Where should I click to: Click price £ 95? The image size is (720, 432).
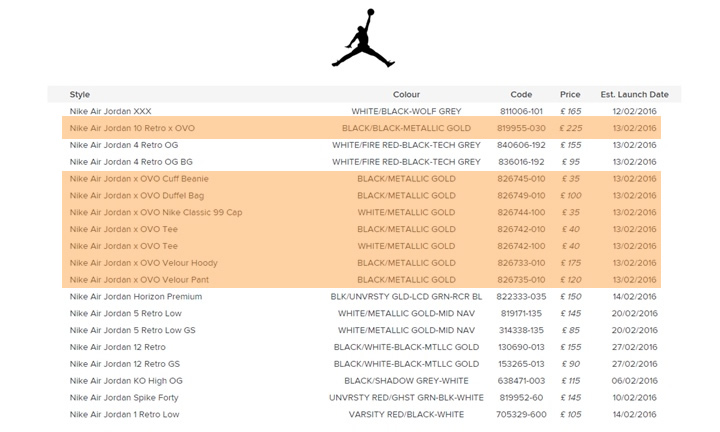(x=570, y=162)
